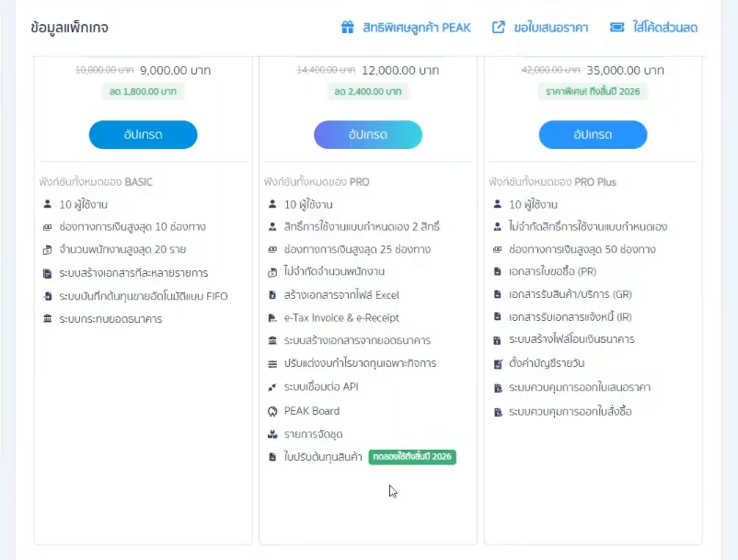Click the e-Tax Invoice & e-Receipt icon

(272, 318)
